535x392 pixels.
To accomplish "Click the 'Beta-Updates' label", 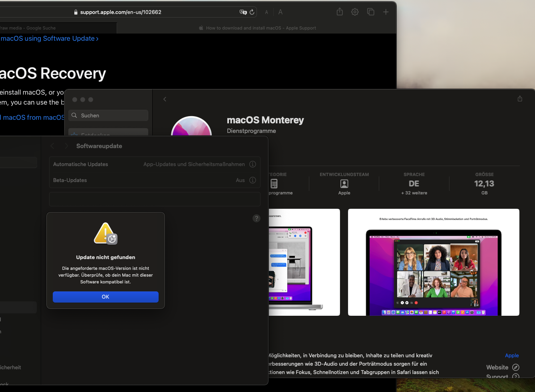I will [70, 180].
